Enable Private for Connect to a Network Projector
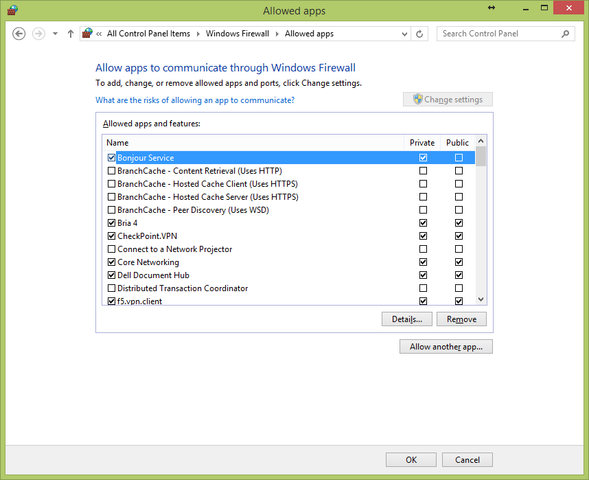The width and height of the screenshot is (589, 480). (x=423, y=249)
